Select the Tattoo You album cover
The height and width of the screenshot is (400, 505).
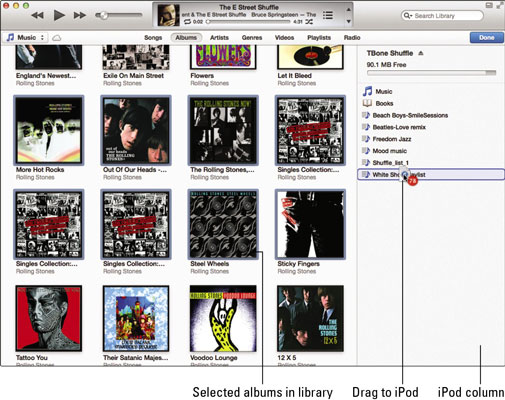pos(49,318)
